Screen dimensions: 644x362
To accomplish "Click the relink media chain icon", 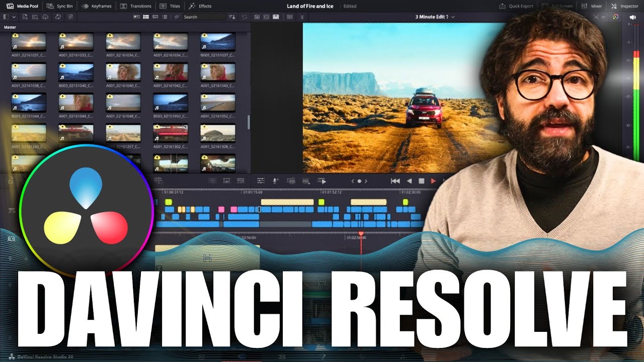I will [70, 17].
